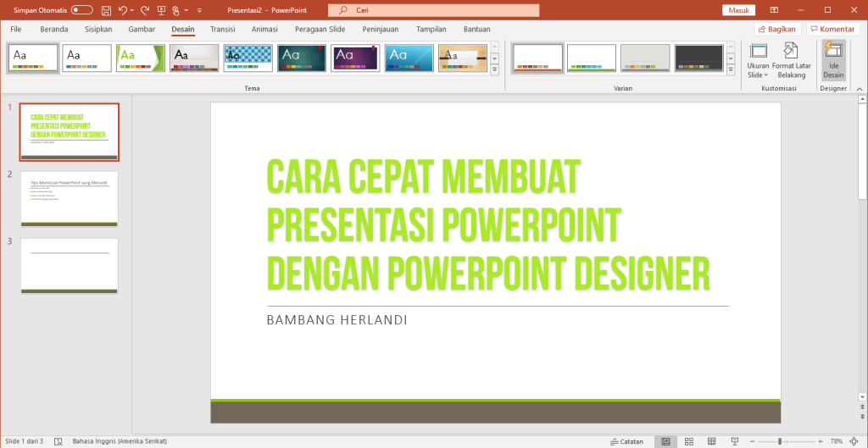Expand the full Tema themes gallery
Viewport: 868px width, 448px height.
point(495,69)
